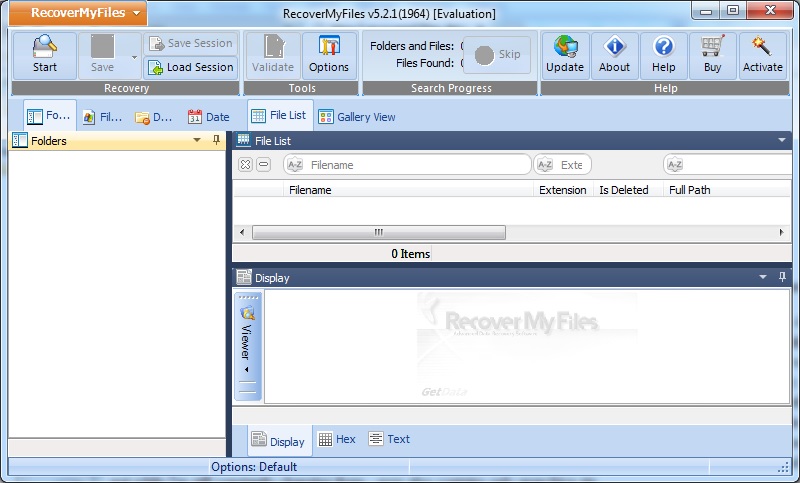Toggle the pin on Folders panel

point(217,141)
